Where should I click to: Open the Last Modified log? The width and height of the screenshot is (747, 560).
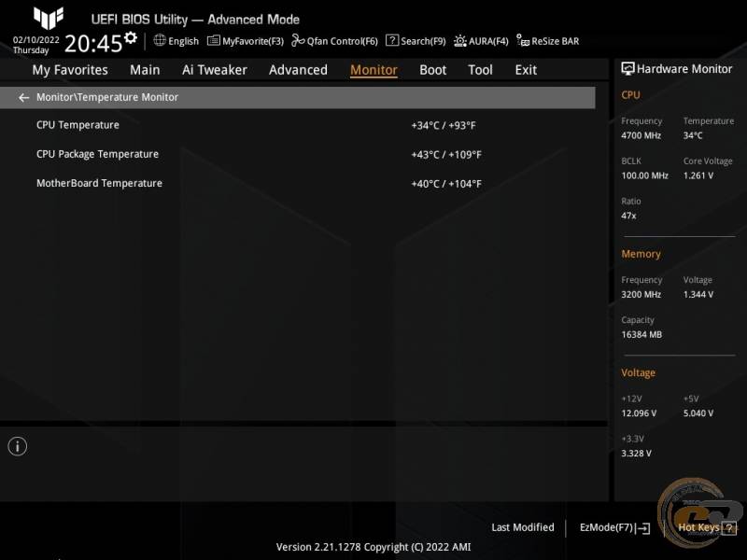coord(523,527)
